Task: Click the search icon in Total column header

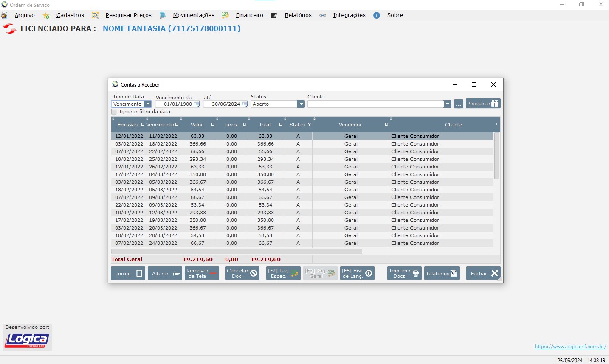Action: click(x=280, y=125)
